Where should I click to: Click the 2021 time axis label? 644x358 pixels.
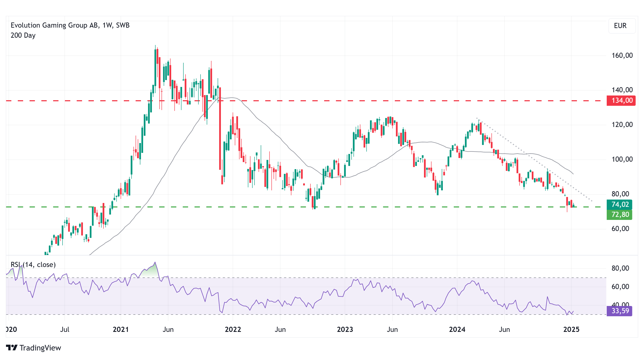pyautogui.click(x=120, y=329)
